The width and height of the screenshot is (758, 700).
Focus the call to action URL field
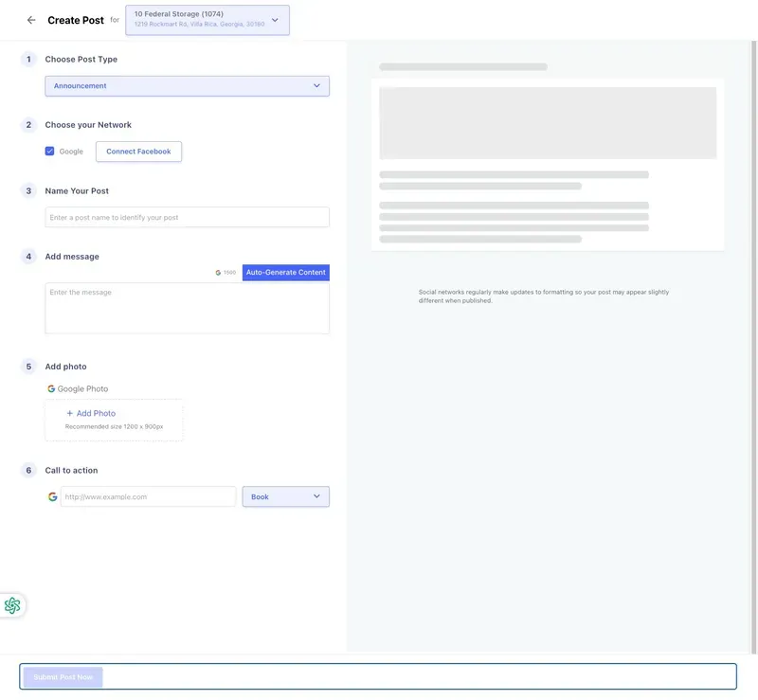pyautogui.click(x=148, y=496)
